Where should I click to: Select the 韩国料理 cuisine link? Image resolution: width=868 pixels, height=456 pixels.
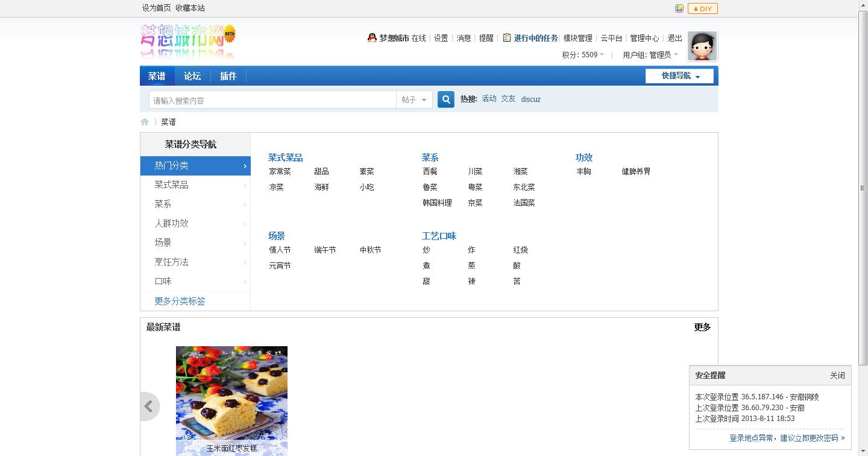pyautogui.click(x=437, y=203)
